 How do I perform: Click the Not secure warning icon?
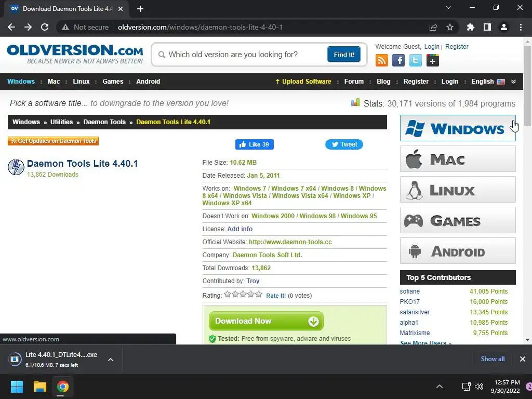65,27
